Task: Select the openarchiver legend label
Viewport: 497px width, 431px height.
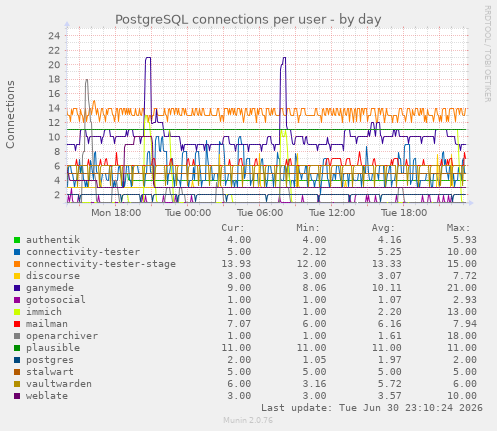Action: click(62, 336)
